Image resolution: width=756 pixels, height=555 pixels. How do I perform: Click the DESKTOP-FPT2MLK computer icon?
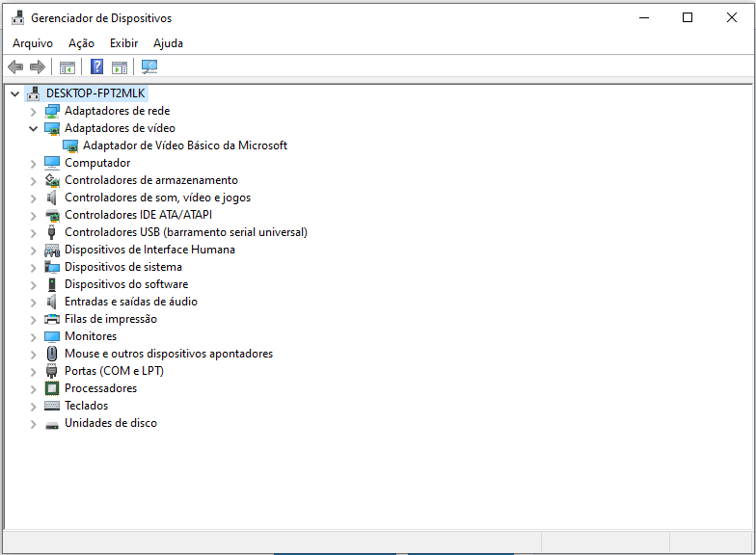33,92
